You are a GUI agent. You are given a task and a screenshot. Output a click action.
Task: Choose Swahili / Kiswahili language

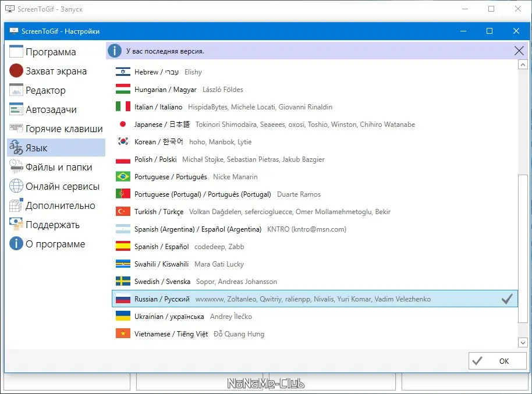(161, 264)
